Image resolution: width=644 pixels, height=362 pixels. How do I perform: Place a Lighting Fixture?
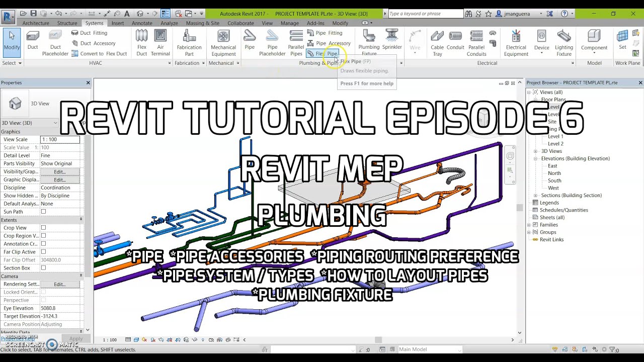coord(564,42)
